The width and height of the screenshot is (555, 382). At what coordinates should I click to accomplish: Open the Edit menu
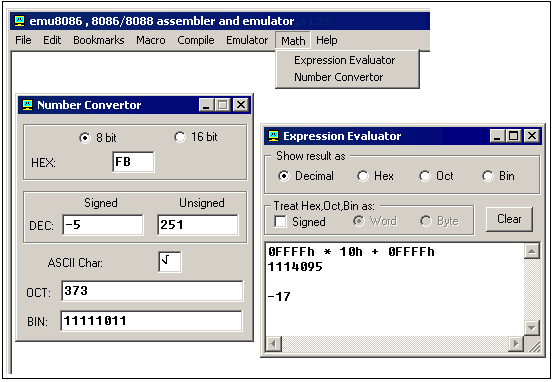(52, 40)
